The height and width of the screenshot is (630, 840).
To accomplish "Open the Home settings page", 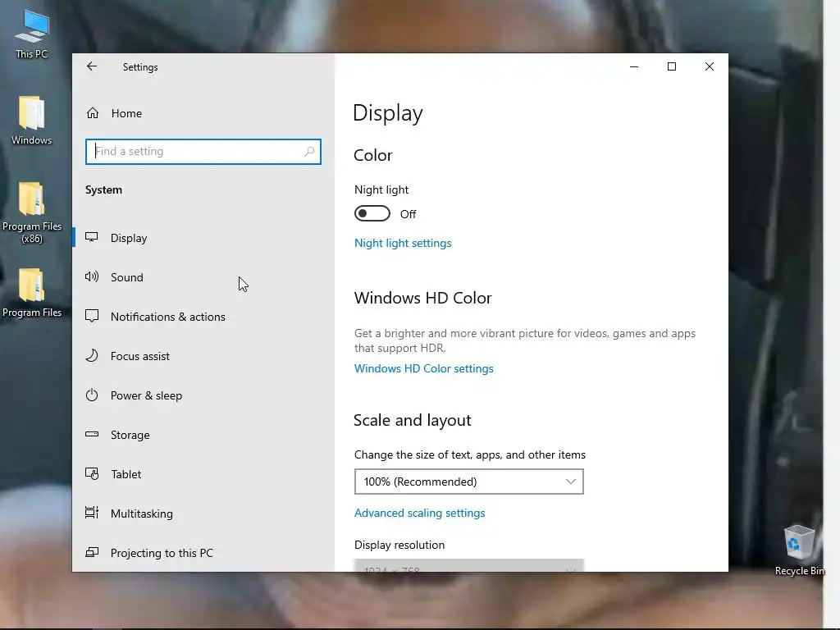I will [x=203, y=113].
